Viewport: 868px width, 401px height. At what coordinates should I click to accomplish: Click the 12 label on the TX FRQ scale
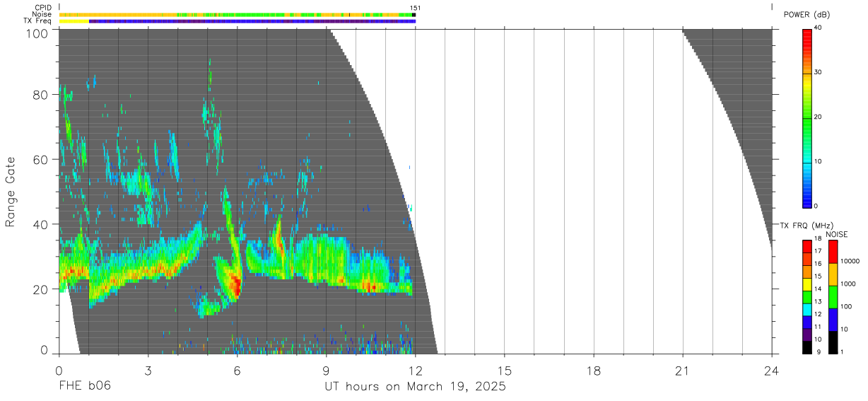click(x=818, y=314)
